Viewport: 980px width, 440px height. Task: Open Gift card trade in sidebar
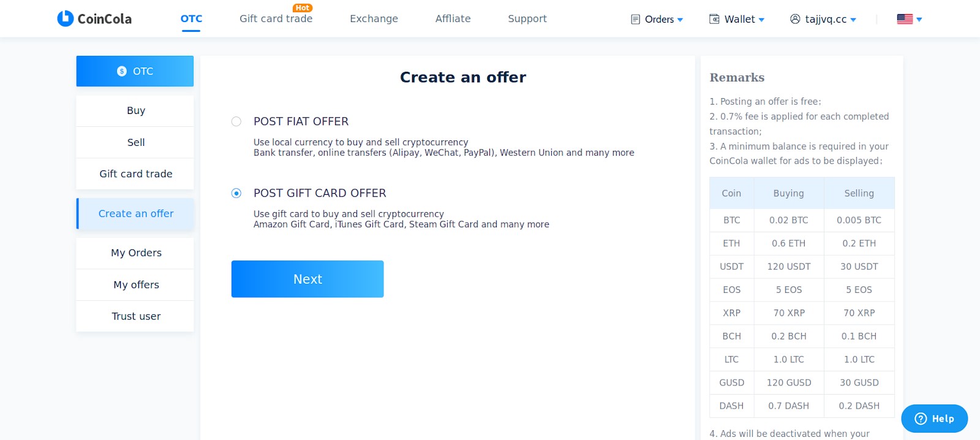(x=135, y=174)
